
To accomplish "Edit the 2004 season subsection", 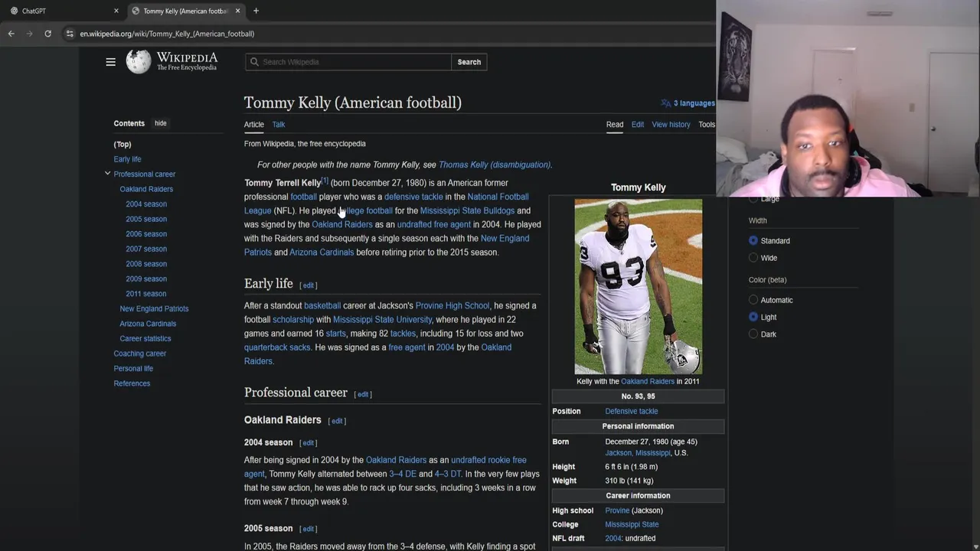I will click(309, 443).
